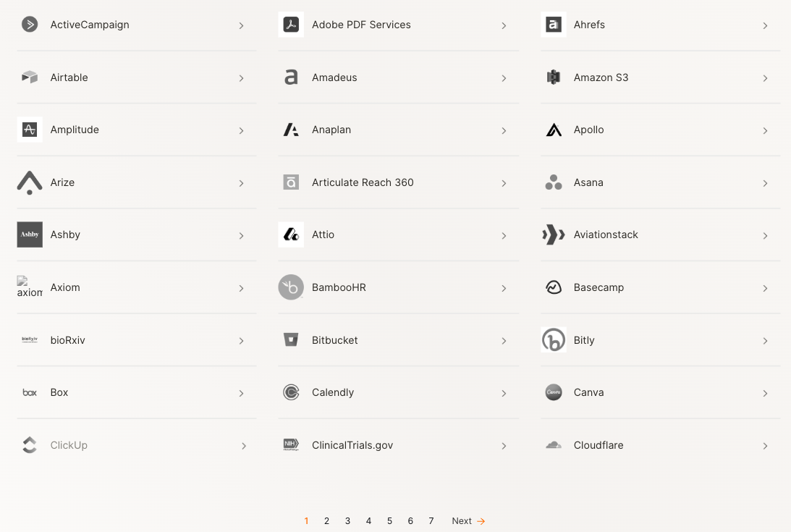This screenshot has height=532, width=791.
Task: Click the Bitbucket label text
Action: pyautogui.click(x=334, y=340)
